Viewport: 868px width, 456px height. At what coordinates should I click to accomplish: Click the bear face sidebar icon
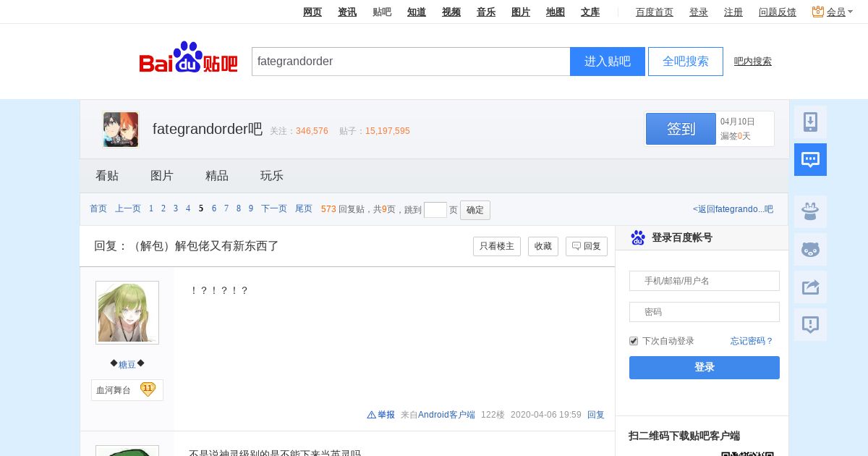(810, 249)
